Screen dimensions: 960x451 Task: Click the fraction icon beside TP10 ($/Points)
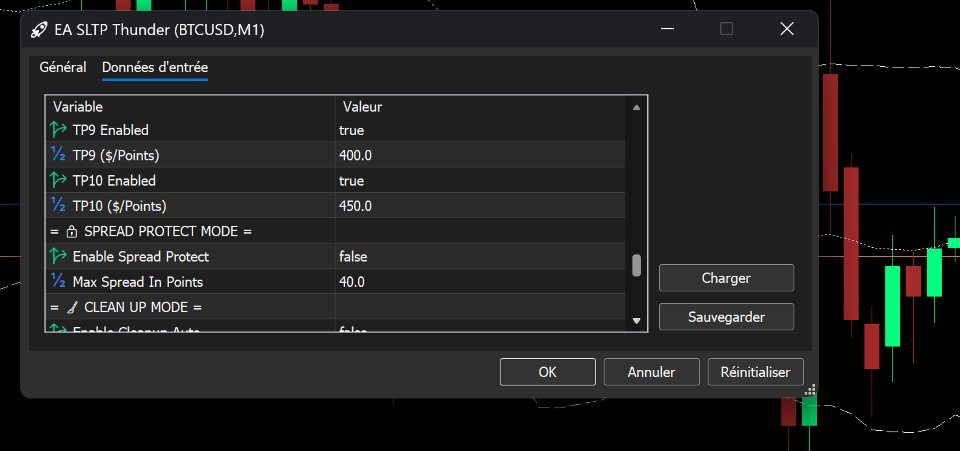point(58,206)
